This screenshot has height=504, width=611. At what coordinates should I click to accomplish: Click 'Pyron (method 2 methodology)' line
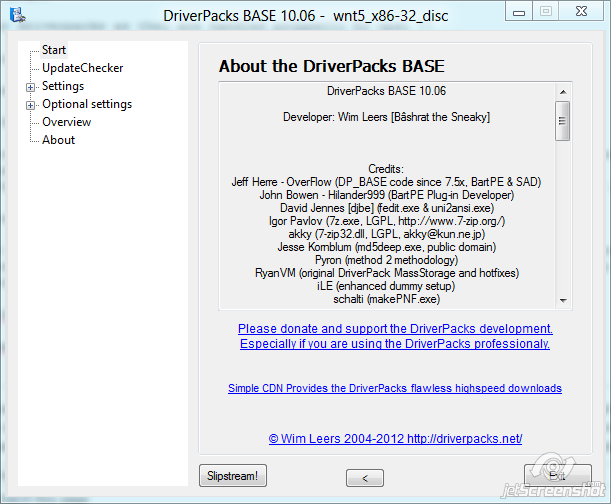click(387, 260)
